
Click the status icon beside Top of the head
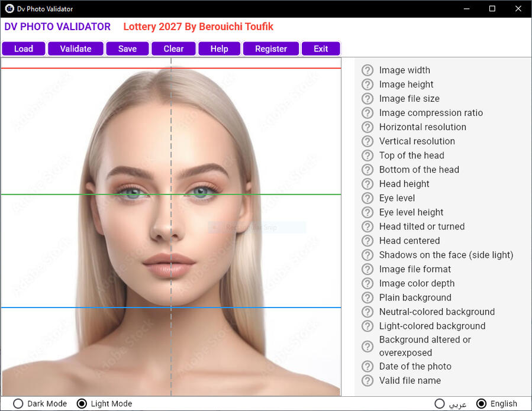click(x=367, y=156)
